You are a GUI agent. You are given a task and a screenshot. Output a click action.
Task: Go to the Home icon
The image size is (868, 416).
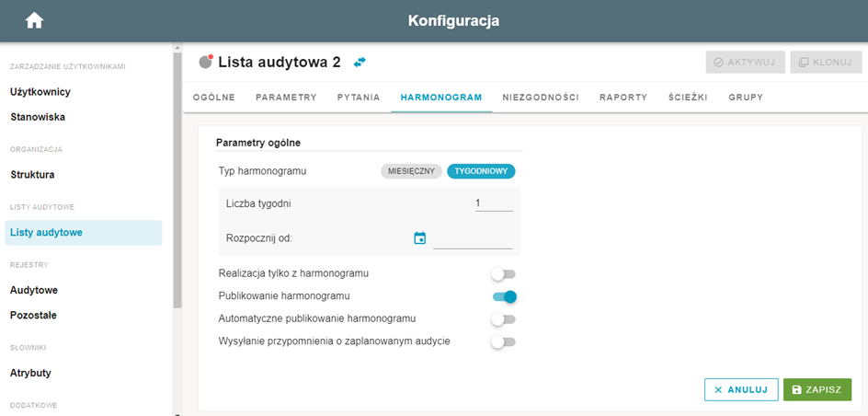coord(34,21)
